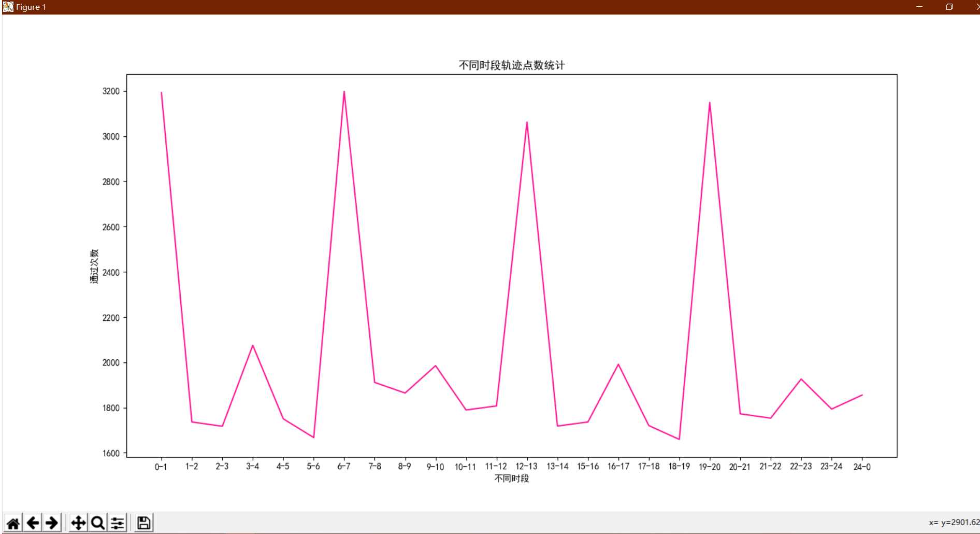
Task: Activate the pan axes tool
Action: click(78, 523)
